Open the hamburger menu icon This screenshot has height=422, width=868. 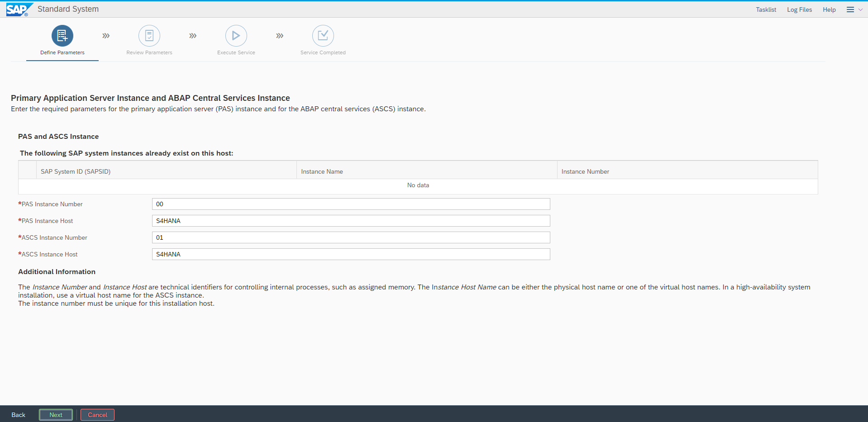pyautogui.click(x=850, y=9)
